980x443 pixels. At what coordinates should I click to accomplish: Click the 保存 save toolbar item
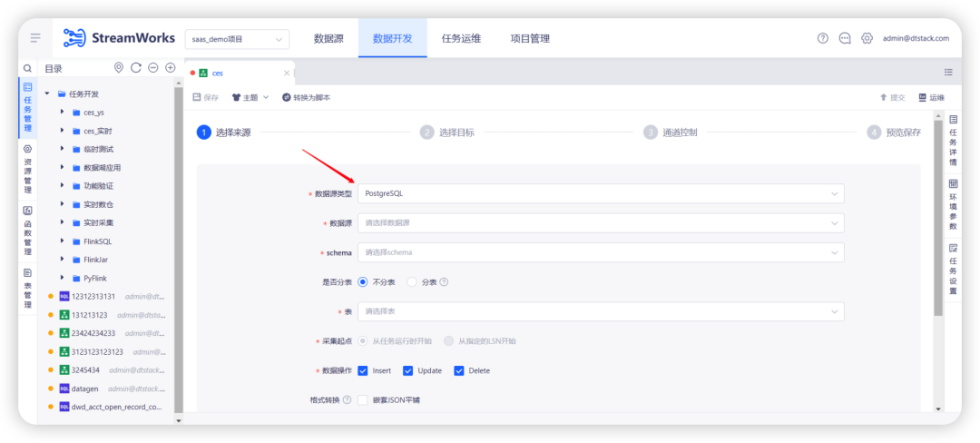206,97
